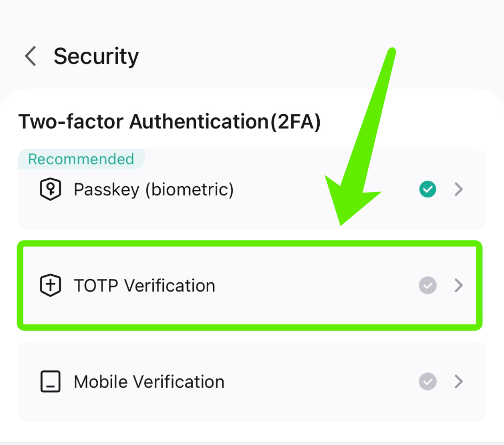
Task: Click the gray checkmark beside Mobile Verification
Action: coord(427,382)
